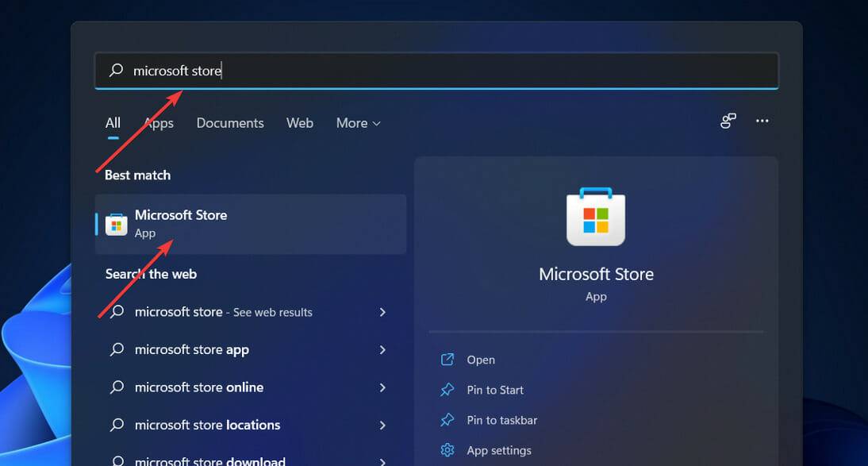Screen dimensions: 868x466
Task: Switch to the Apps filter tab
Action: (159, 123)
